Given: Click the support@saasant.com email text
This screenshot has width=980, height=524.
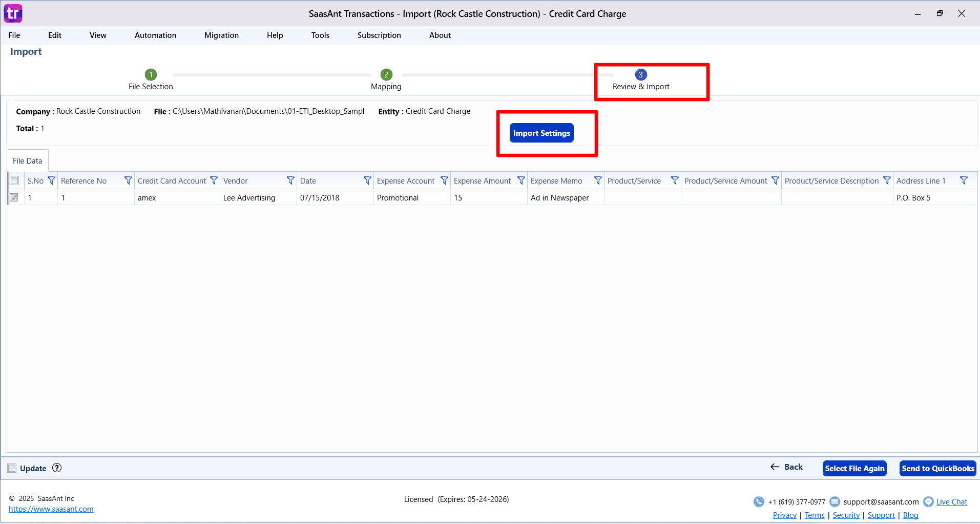Looking at the screenshot, I should pyautogui.click(x=881, y=502).
